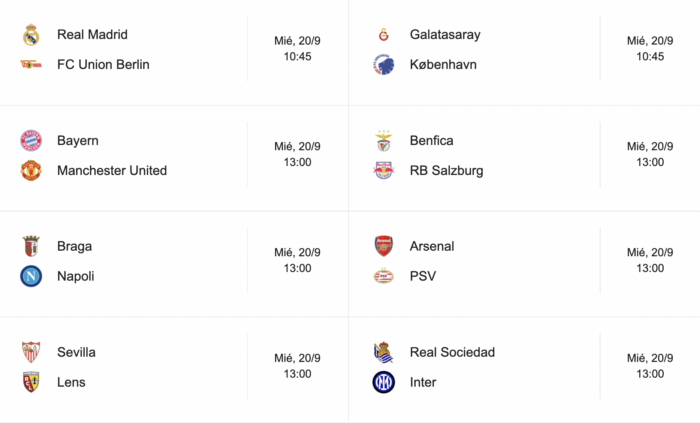Screen dimensions: 700x423
Task: Click the Arsenal cannon crest
Action: 383,246
